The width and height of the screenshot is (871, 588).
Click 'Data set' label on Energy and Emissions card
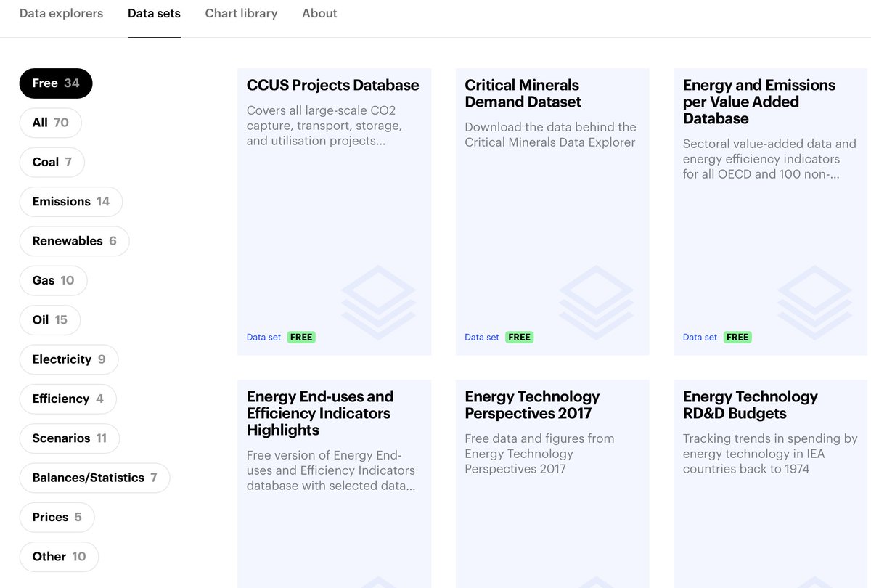coord(700,337)
